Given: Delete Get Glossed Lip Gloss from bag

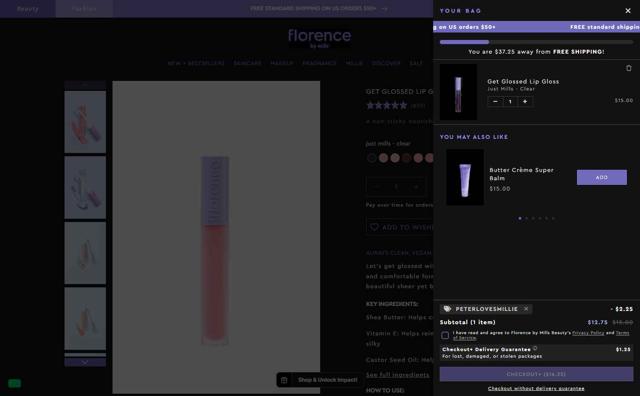Looking at the screenshot, I should (629, 68).
